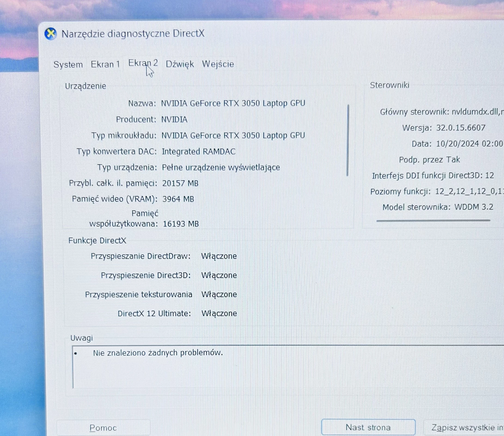Click the Nazwa value 'NVIDIA GeForce RTX 3050 Laptop GPU'

[233, 103]
